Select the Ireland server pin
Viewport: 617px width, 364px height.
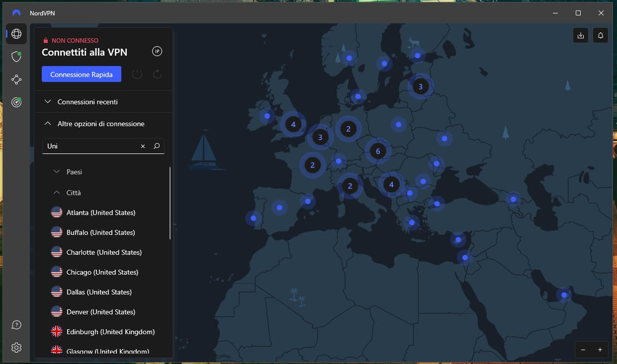267,116
